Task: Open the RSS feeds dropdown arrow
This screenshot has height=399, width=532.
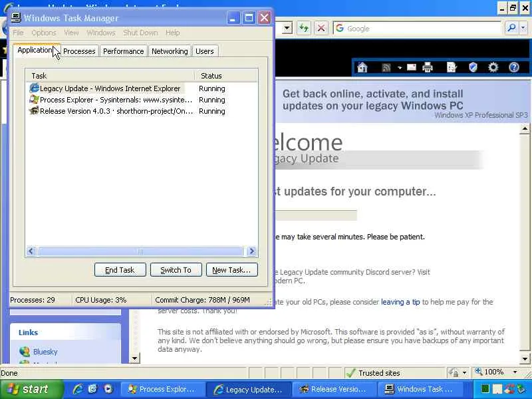Action: [400, 68]
